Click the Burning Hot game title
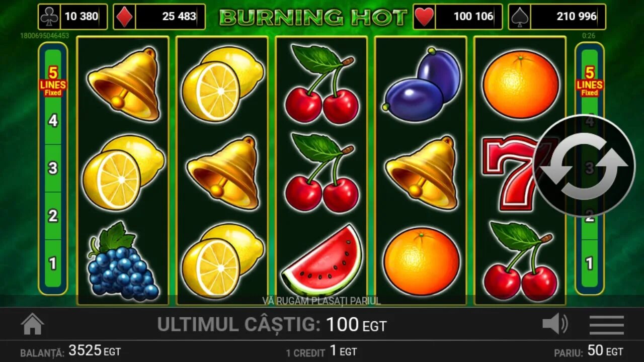 [x=312, y=18]
